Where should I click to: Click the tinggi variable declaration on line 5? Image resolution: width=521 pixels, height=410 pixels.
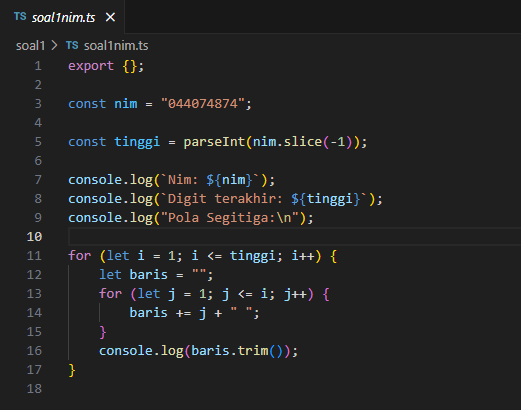tap(137, 142)
